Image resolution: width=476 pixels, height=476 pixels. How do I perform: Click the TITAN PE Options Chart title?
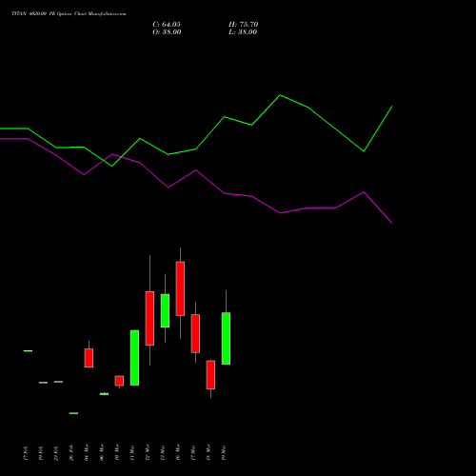[69, 14]
